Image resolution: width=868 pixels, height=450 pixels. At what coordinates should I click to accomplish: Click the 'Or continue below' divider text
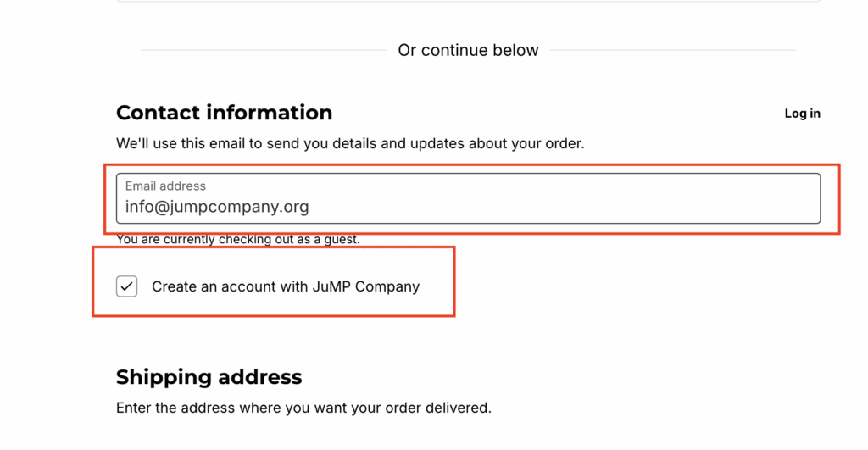(468, 50)
